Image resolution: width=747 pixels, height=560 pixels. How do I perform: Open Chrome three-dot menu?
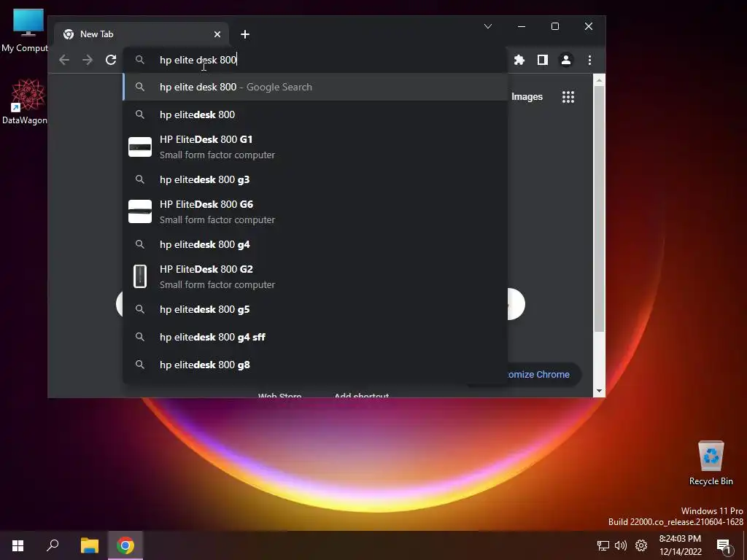coord(589,60)
